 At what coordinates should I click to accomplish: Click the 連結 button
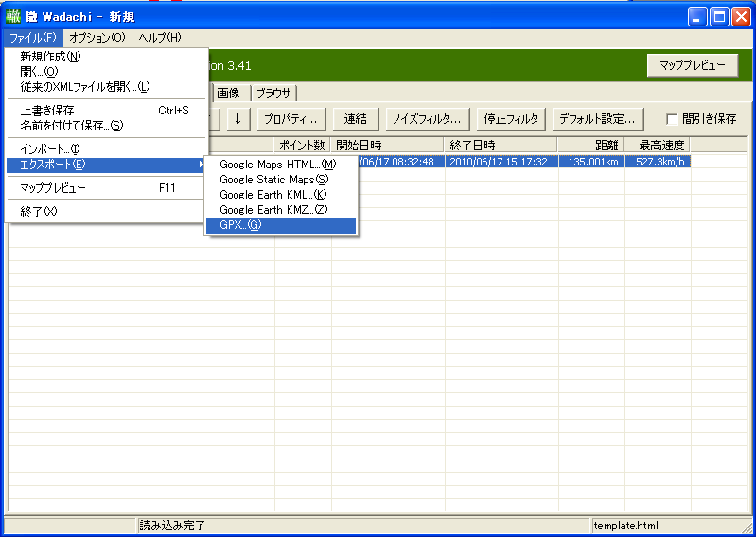click(x=356, y=119)
